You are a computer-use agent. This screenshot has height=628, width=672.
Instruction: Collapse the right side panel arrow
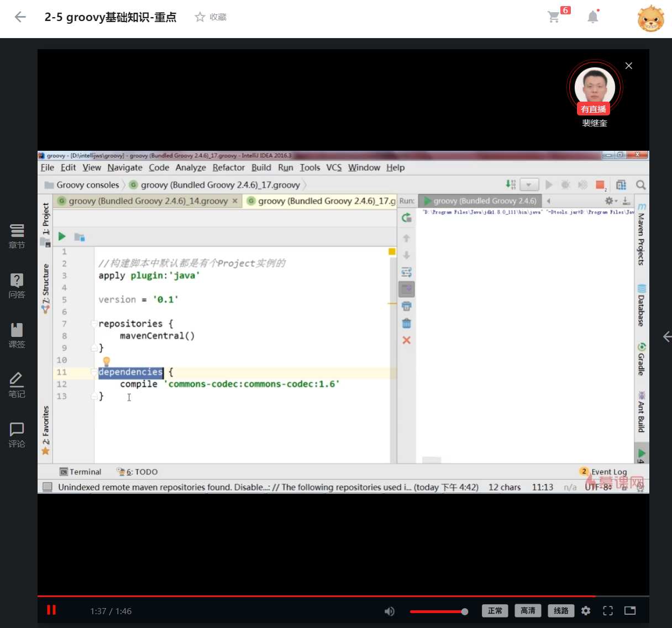coord(666,336)
